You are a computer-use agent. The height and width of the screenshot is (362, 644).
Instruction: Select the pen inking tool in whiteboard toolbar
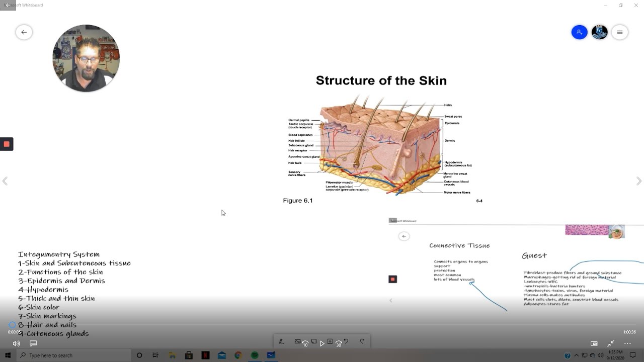281,341
